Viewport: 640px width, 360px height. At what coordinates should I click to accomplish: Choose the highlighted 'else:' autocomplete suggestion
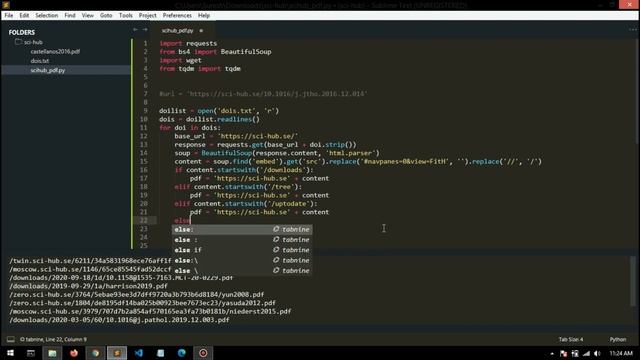click(x=242, y=229)
